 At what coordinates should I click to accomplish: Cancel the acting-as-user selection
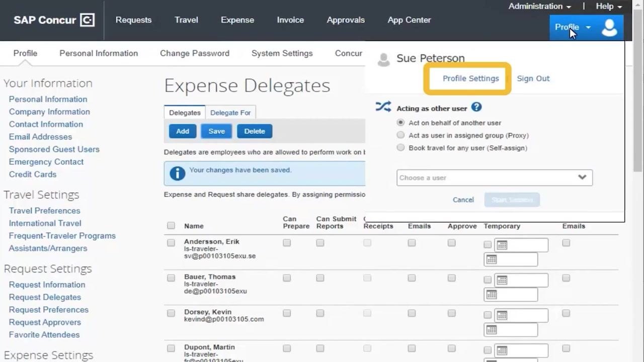click(463, 200)
